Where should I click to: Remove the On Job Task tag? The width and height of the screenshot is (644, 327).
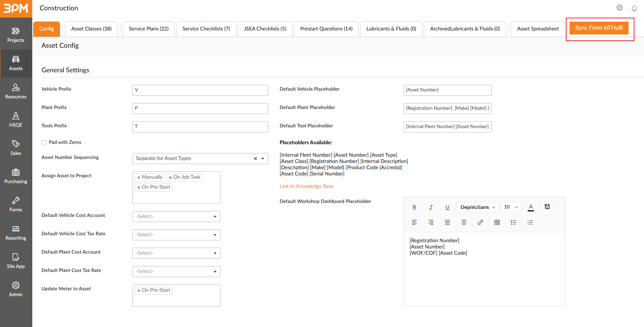pyautogui.click(x=170, y=178)
